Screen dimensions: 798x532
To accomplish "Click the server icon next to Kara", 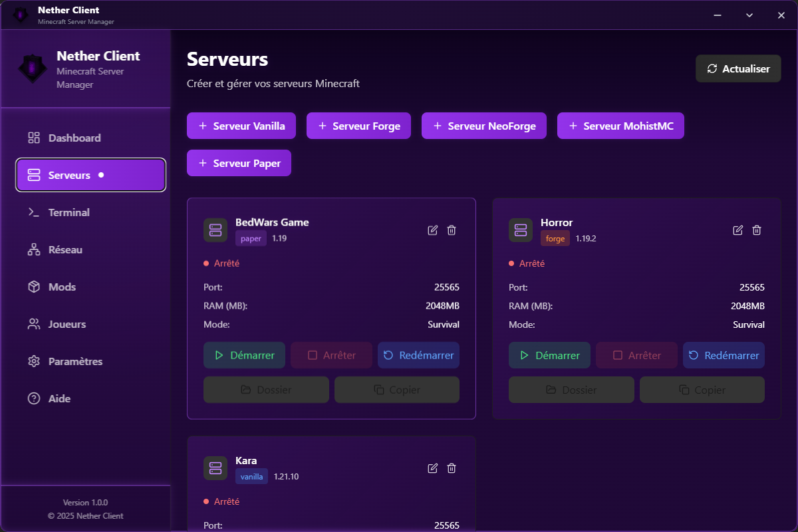I will coord(215,468).
